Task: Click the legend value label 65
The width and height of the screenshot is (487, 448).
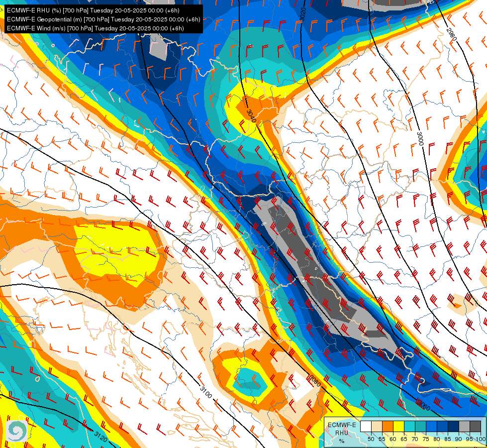Action: click(404, 439)
